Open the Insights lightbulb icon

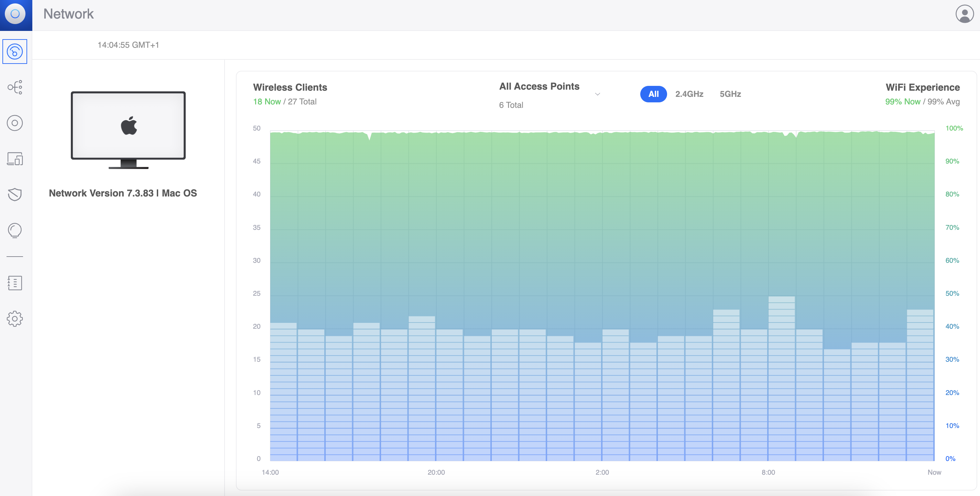(15, 230)
